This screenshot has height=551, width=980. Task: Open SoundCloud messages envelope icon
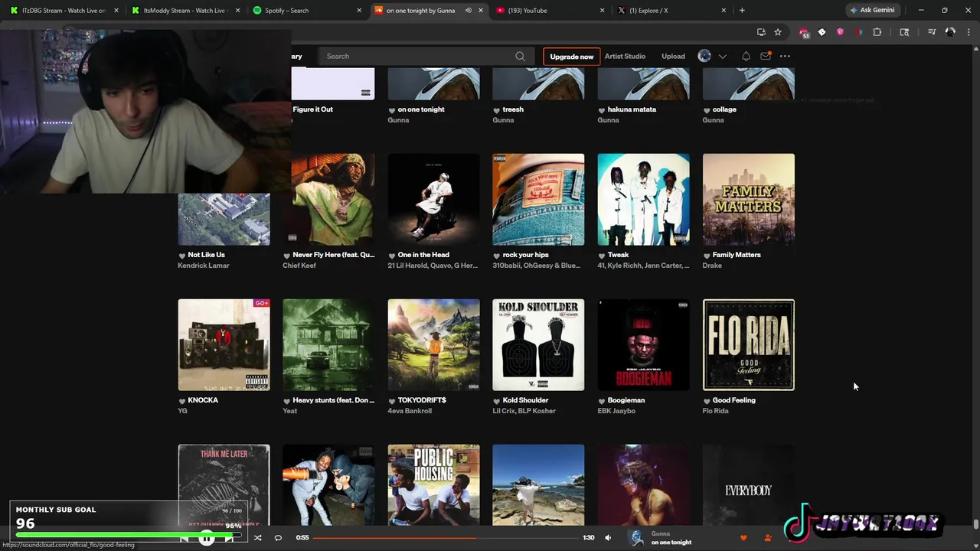(x=765, y=56)
